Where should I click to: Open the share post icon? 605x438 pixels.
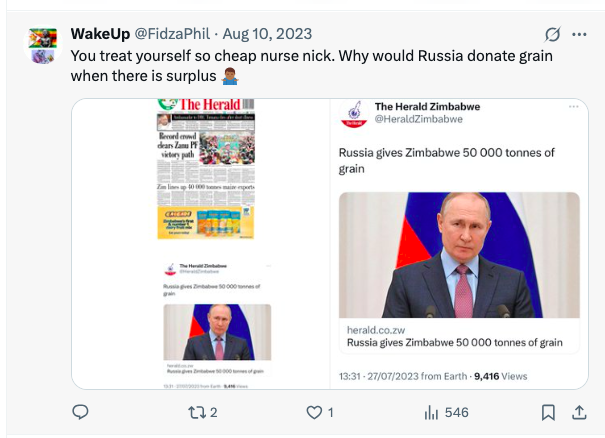[578, 412]
